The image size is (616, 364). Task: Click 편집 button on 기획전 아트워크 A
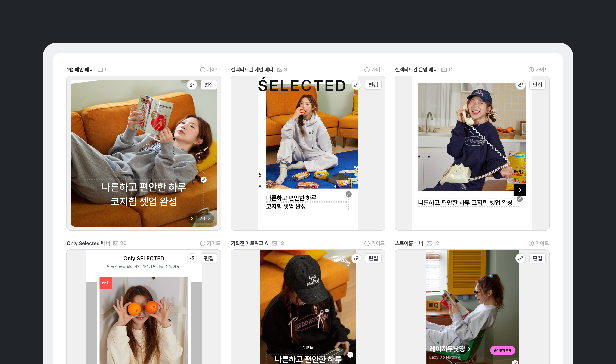(373, 258)
